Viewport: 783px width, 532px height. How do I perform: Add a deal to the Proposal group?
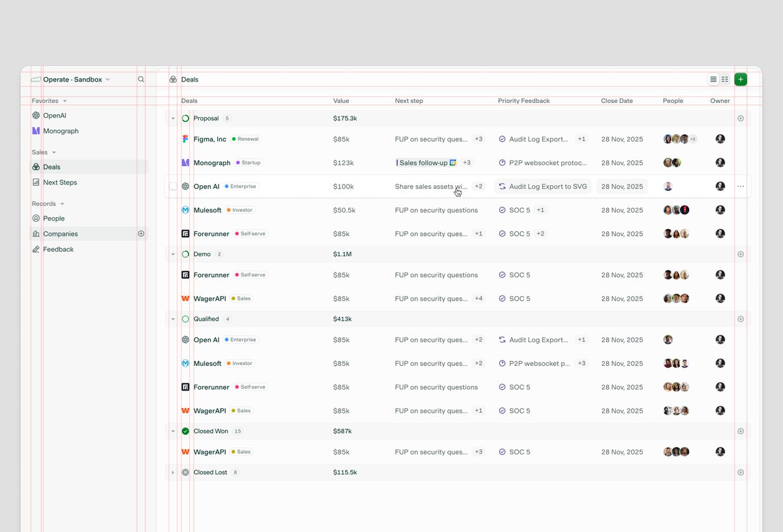741,119
